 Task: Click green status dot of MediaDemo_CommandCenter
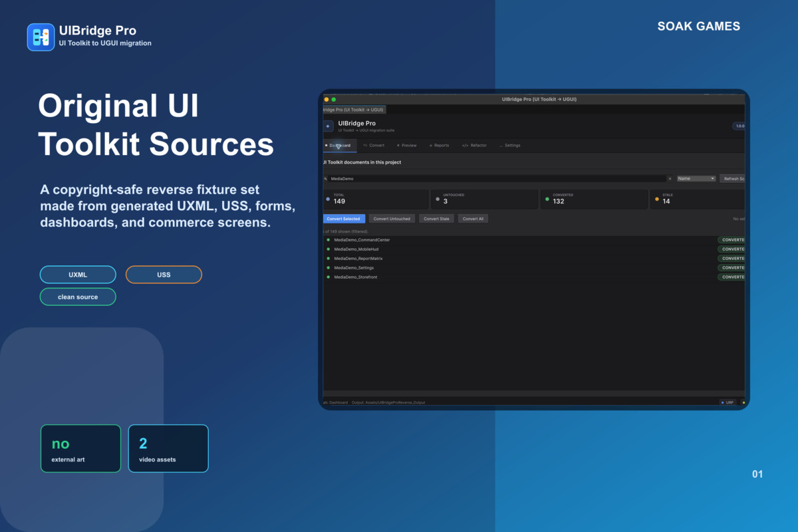(329, 240)
